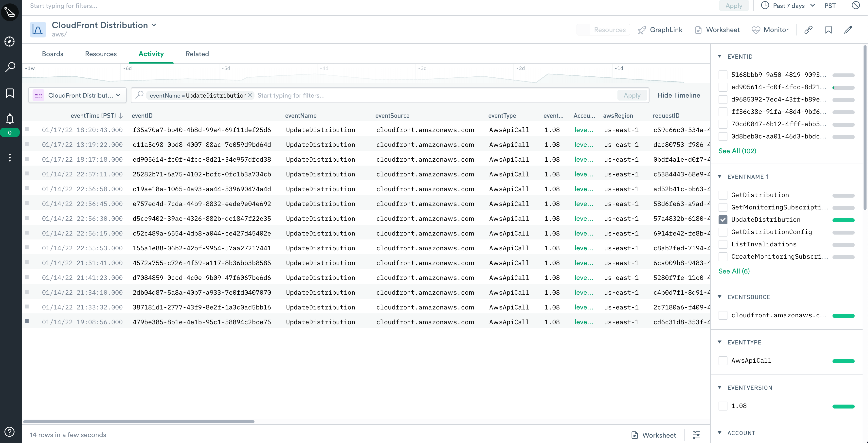The image size is (868, 443).
Task: Collapse the EVENTTYPE facet section
Action: [719, 342]
